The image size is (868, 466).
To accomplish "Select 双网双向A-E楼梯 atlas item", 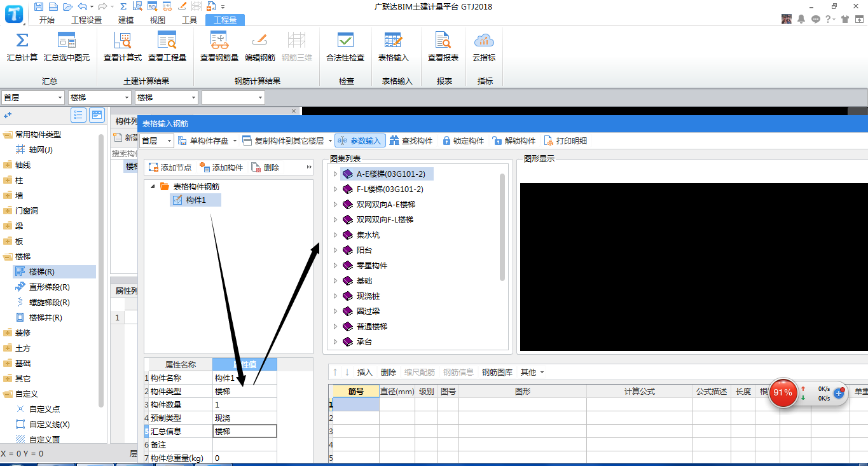I will (386, 204).
